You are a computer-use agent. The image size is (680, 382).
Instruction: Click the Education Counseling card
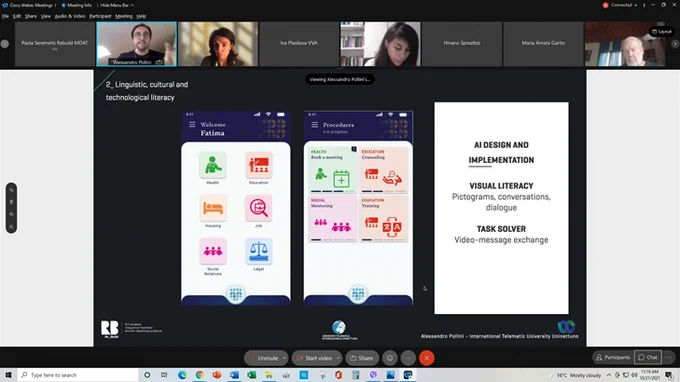[x=384, y=170]
